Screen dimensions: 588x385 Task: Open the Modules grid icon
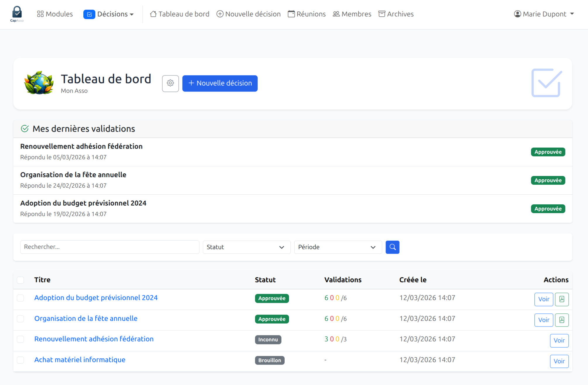coord(41,13)
